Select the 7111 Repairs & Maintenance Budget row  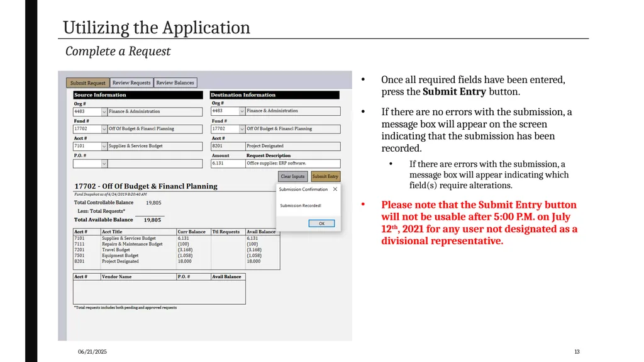click(177, 244)
